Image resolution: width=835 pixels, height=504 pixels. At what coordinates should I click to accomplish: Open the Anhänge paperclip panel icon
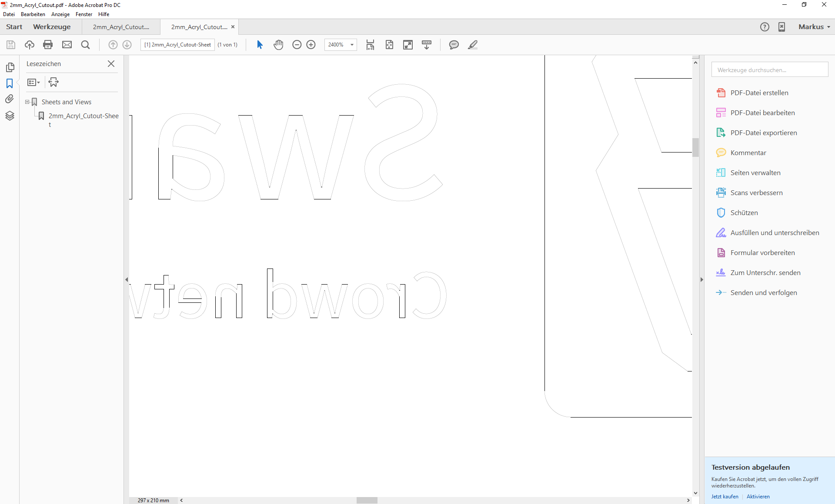(10, 99)
